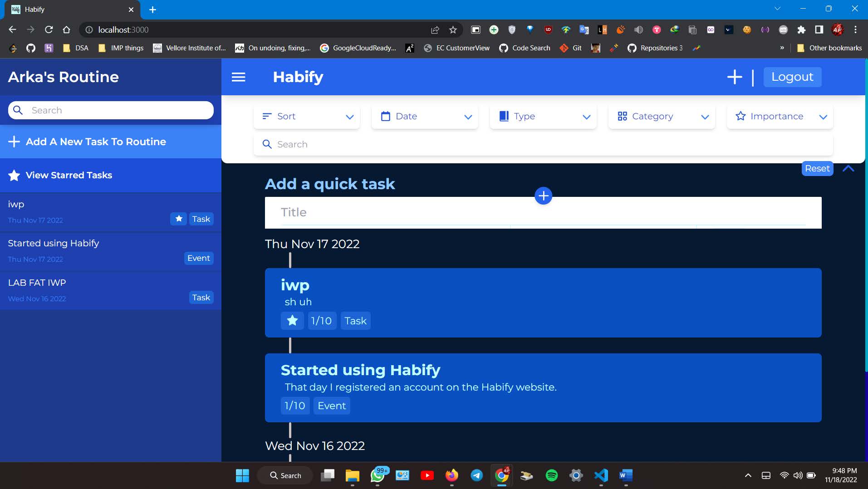Toggle the star on the iwp task card

pos(292,320)
